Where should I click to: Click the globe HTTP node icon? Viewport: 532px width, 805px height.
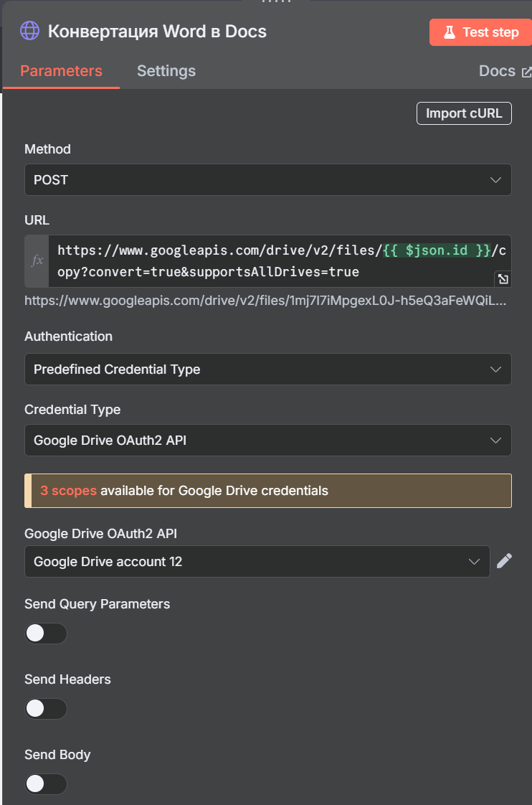click(x=29, y=31)
